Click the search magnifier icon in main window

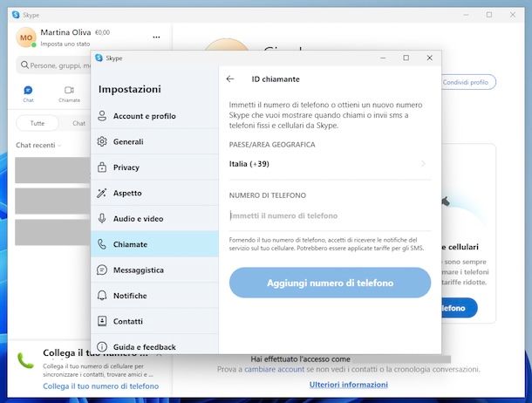coord(24,65)
